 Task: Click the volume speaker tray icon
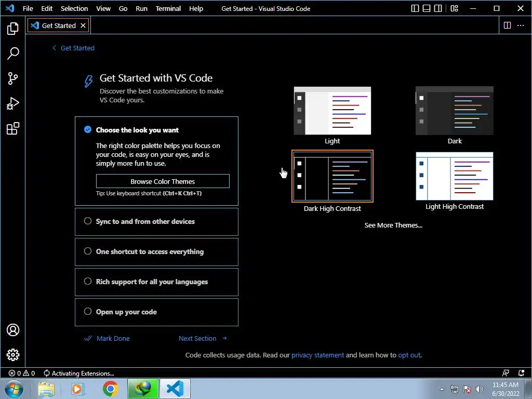[x=480, y=389]
